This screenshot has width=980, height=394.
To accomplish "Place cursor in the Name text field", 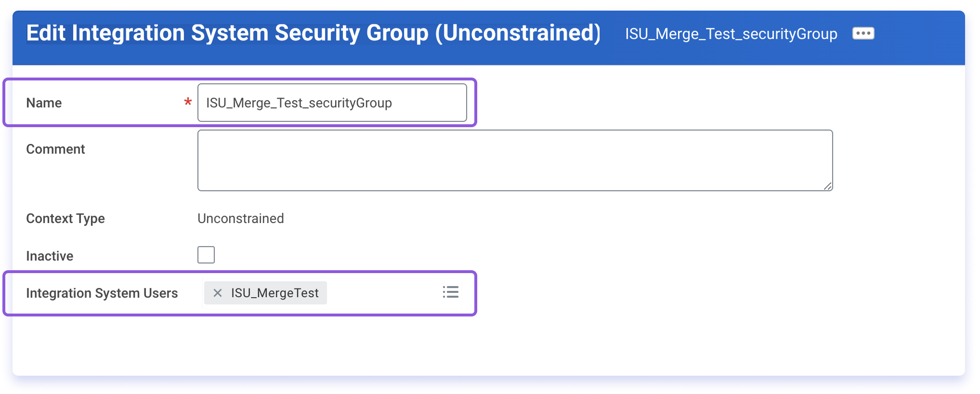I will point(332,103).
